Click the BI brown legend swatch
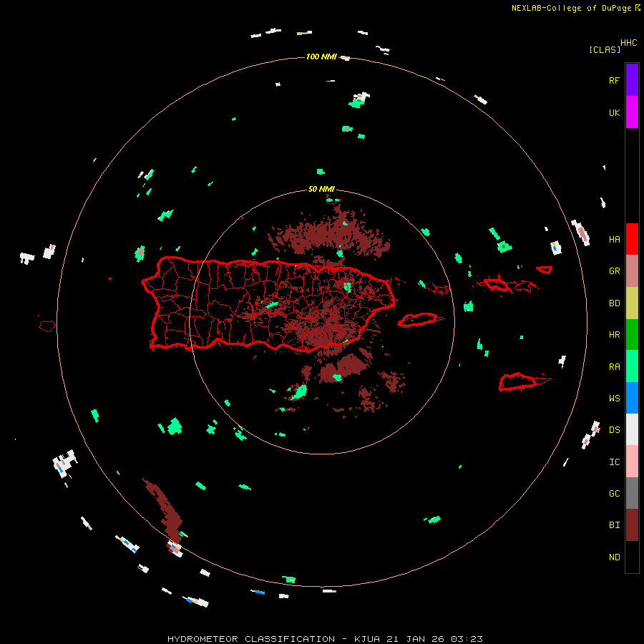Image resolution: width=644 pixels, height=644 pixels. click(x=632, y=525)
